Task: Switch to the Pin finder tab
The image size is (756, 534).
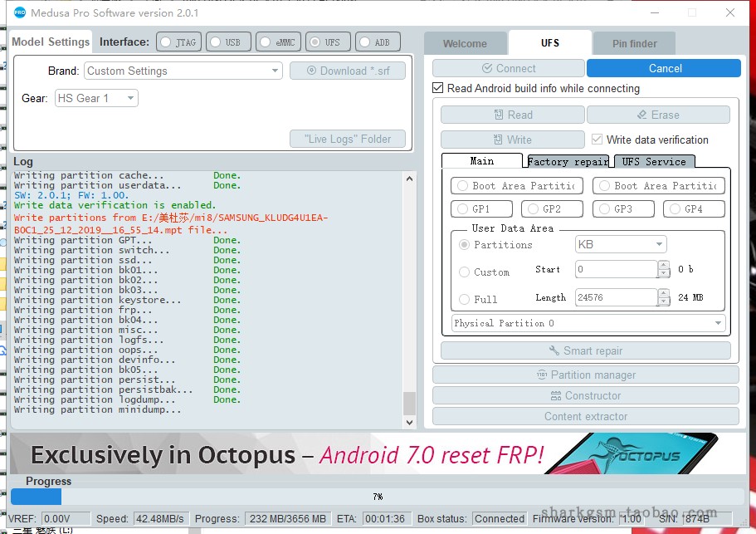Action: coord(635,43)
